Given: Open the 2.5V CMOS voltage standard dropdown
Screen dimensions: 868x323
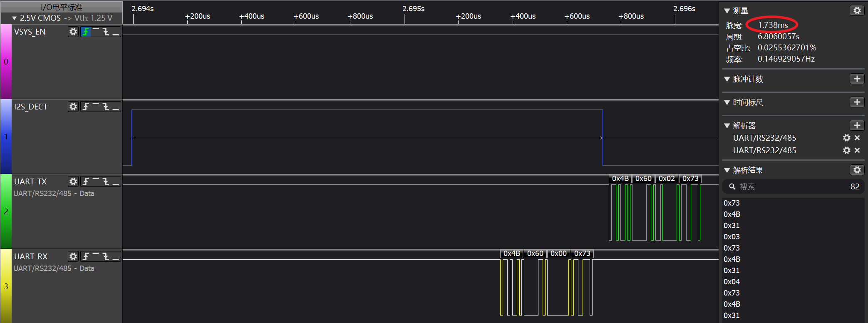Looking at the screenshot, I should click(62, 18).
